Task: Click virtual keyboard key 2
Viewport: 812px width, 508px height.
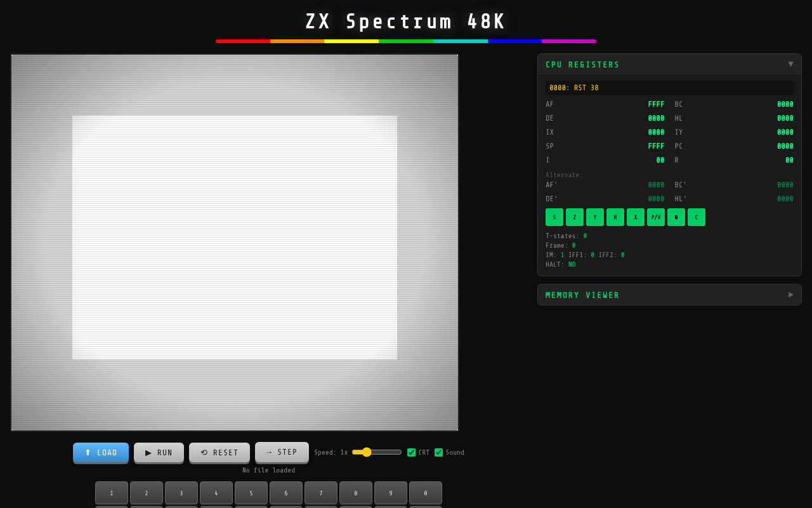Action: (147, 493)
